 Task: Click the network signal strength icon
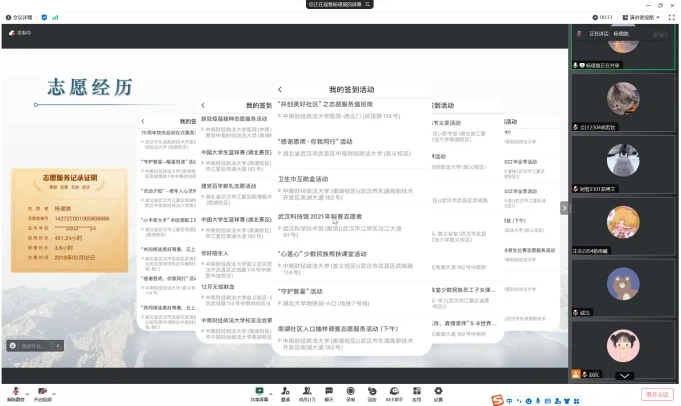[55, 17]
